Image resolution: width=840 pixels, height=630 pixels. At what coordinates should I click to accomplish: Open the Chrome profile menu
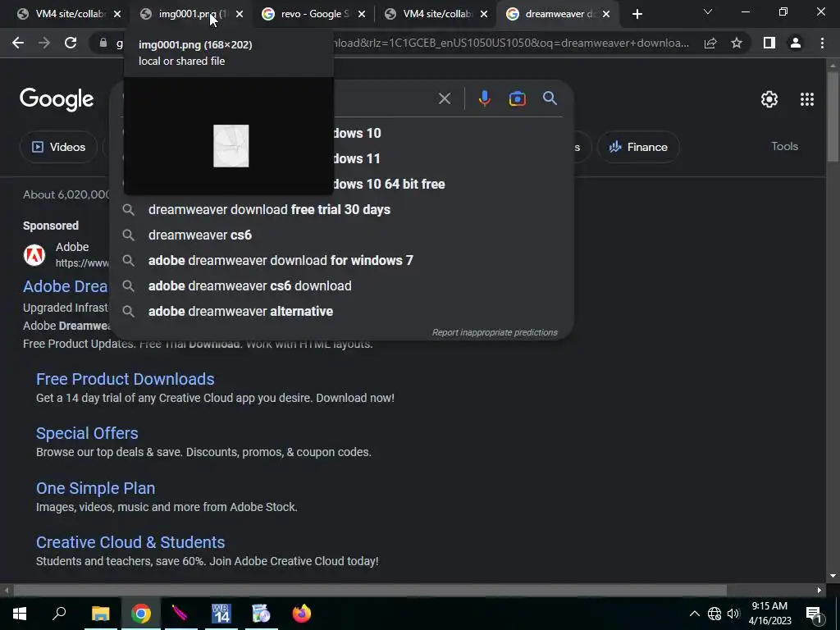coord(796,43)
